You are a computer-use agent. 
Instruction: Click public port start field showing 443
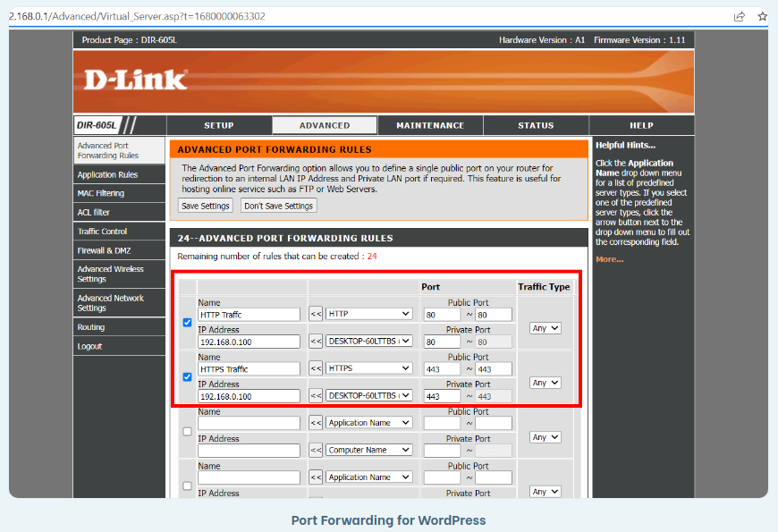tap(442, 369)
